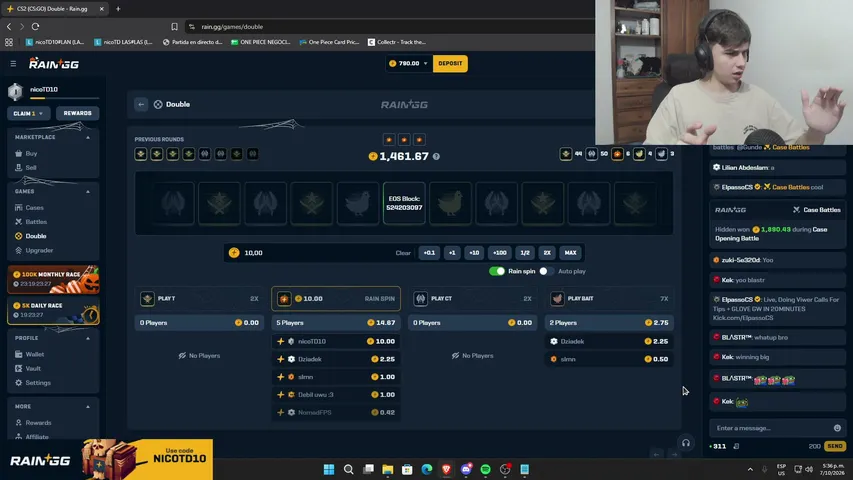
Task: Enable the Auto play toggle
Action: tap(546, 271)
